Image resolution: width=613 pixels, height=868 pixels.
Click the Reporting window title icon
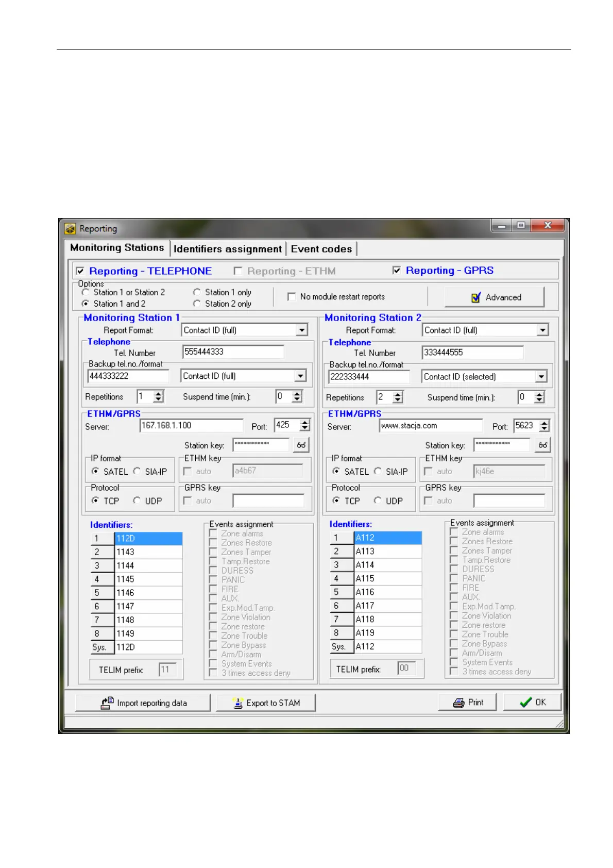click(x=70, y=229)
